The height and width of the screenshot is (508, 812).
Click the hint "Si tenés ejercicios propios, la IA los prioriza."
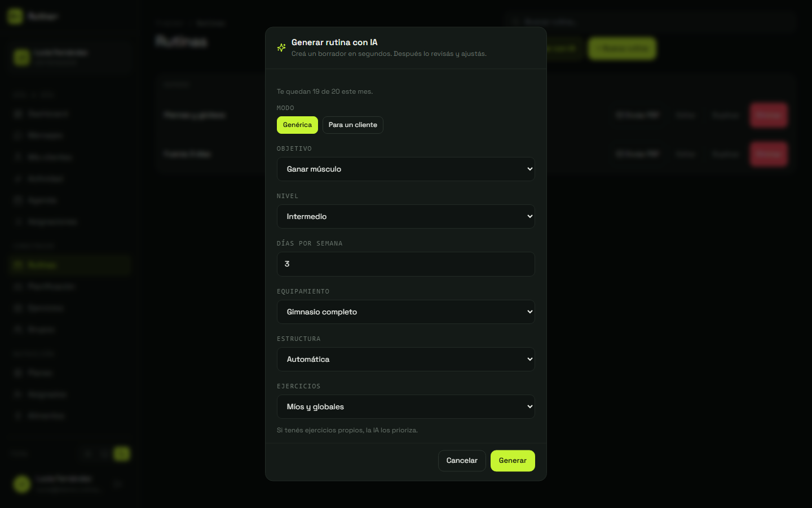(347, 430)
